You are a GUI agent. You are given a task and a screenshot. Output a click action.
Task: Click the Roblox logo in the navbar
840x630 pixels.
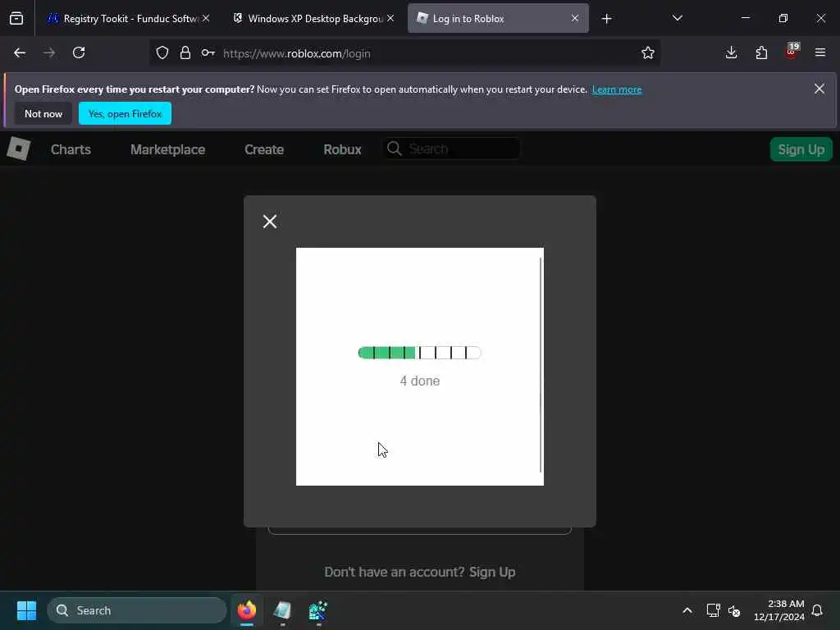click(19, 148)
